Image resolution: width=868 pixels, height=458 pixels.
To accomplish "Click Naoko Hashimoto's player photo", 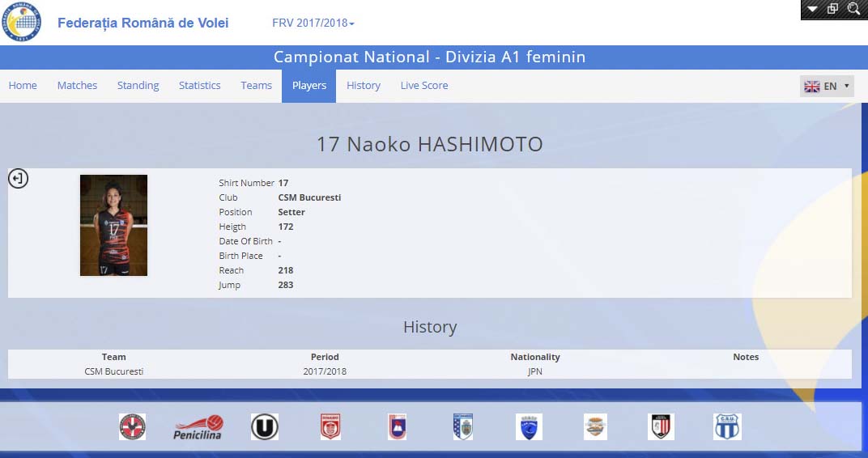I will (113, 225).
